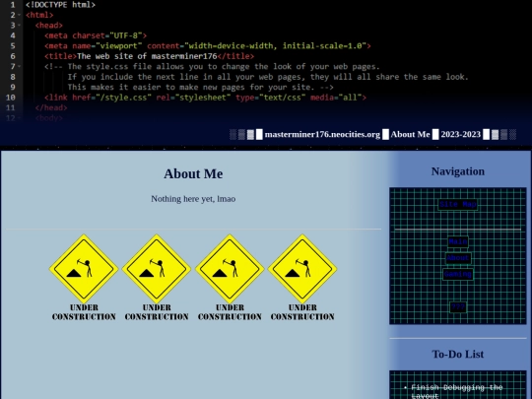This screenshot has width=532, height=399.
Task: Click the comment line starting 'If you include'
Action: [268, 77]
